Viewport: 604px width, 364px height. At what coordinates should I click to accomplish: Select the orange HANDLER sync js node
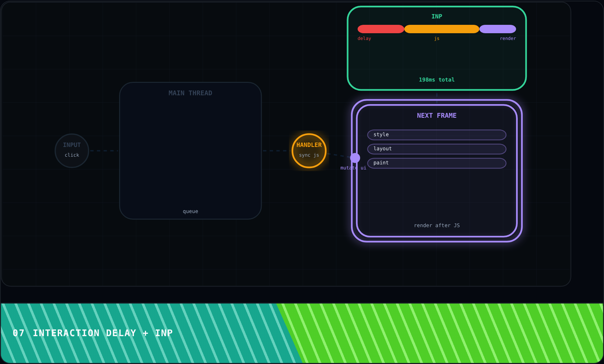tap(309, 151)
